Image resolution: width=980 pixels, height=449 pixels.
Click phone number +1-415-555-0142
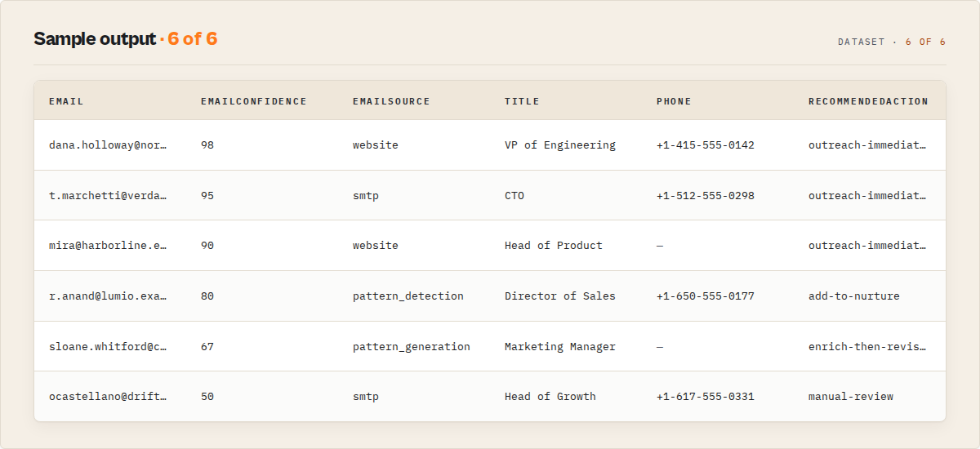pos(706,144)
